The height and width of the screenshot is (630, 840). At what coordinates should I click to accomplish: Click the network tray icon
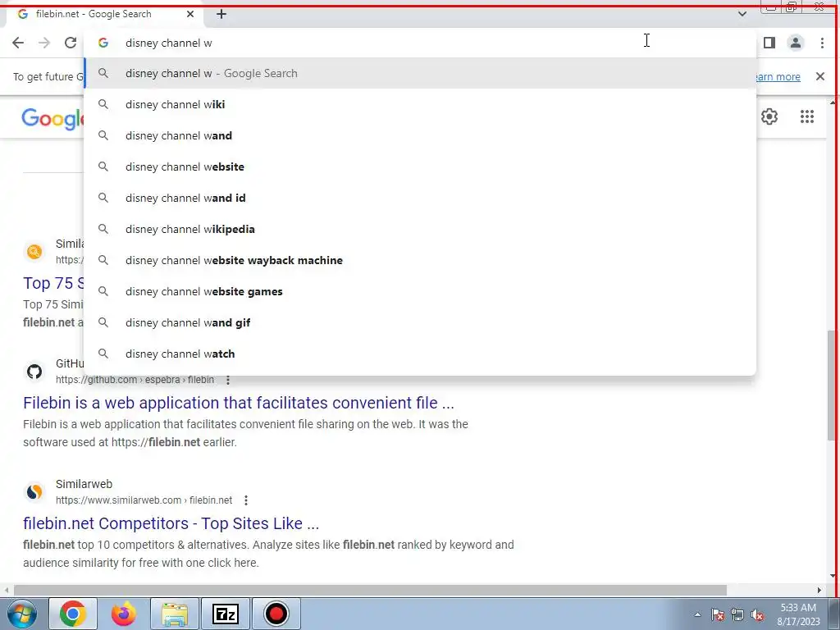[x=737, y=615]
